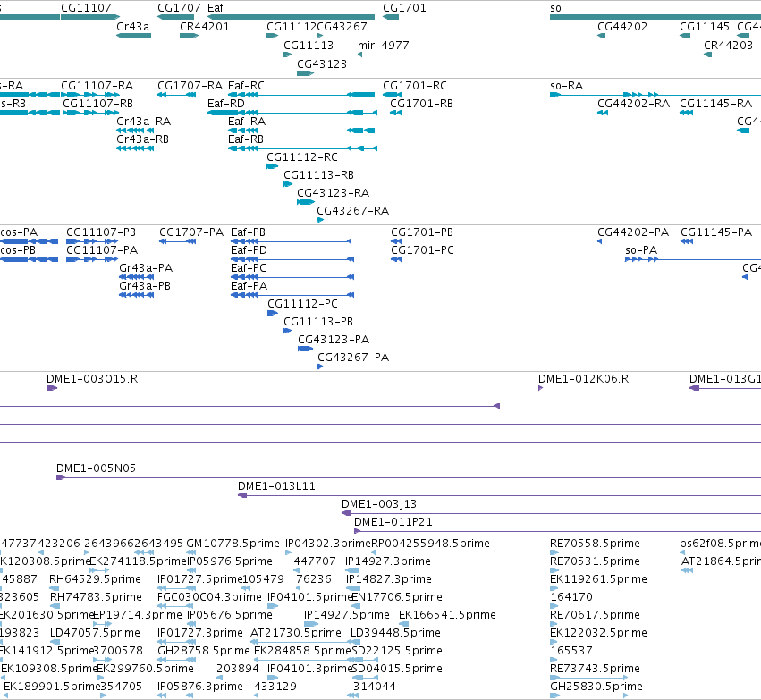
Task: Select protein Gr43a-PB
Action: click(x=145, y=286)
